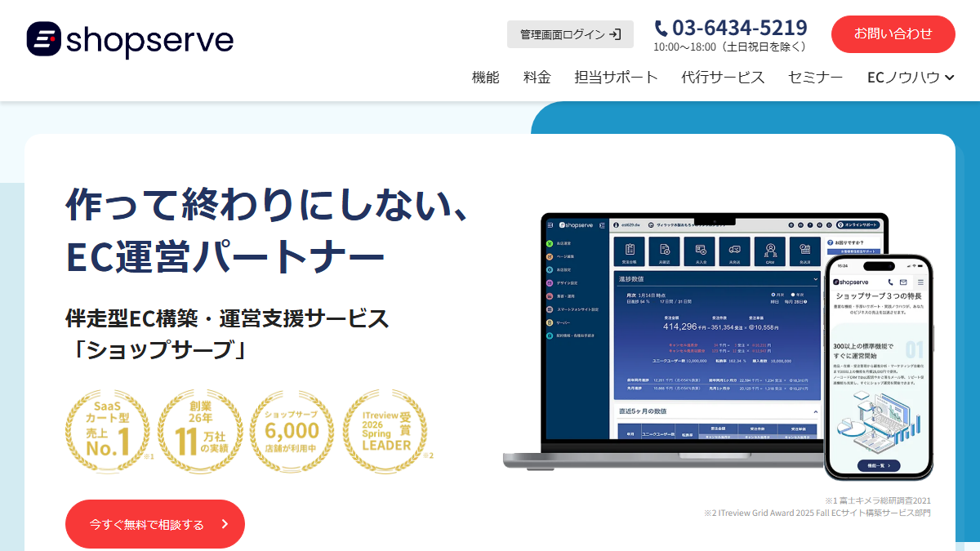This screenshot has height=551, width=980.
Task: Click the red お問い合わせ button
Action: pos(893,34)
